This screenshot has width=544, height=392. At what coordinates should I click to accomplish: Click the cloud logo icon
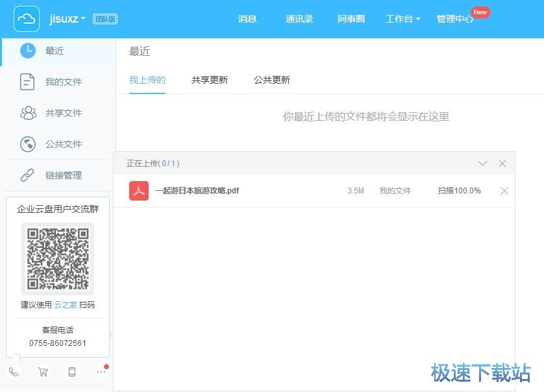[27, 19]
